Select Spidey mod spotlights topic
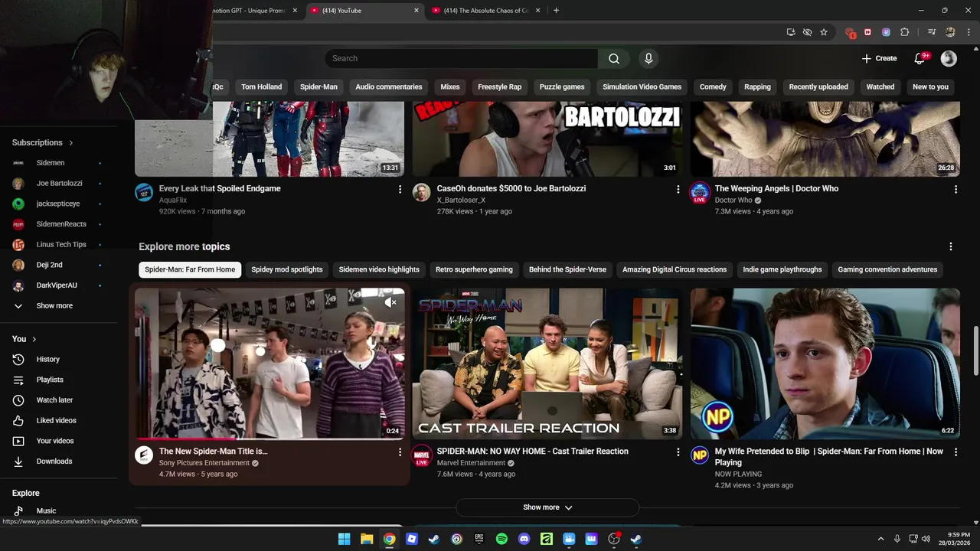The height and width of the screenshot is (551, 980). pos(287,269)
